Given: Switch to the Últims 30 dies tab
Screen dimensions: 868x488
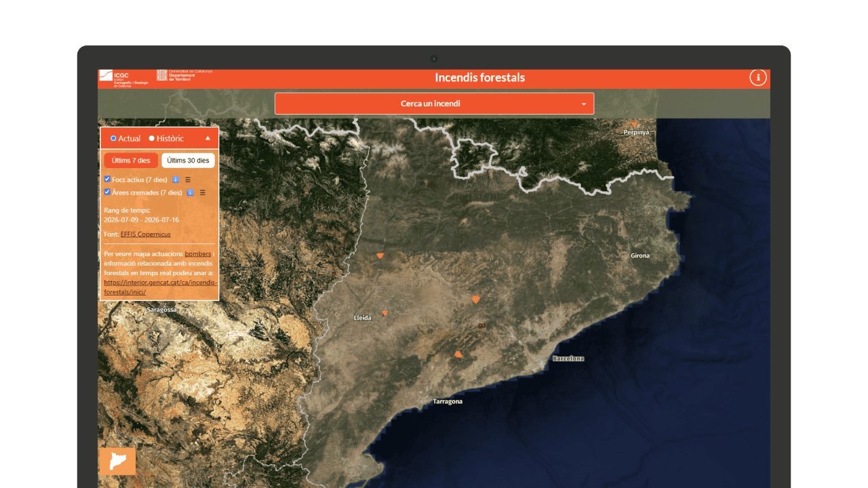Looking at the screenshot, I should 189,161.
